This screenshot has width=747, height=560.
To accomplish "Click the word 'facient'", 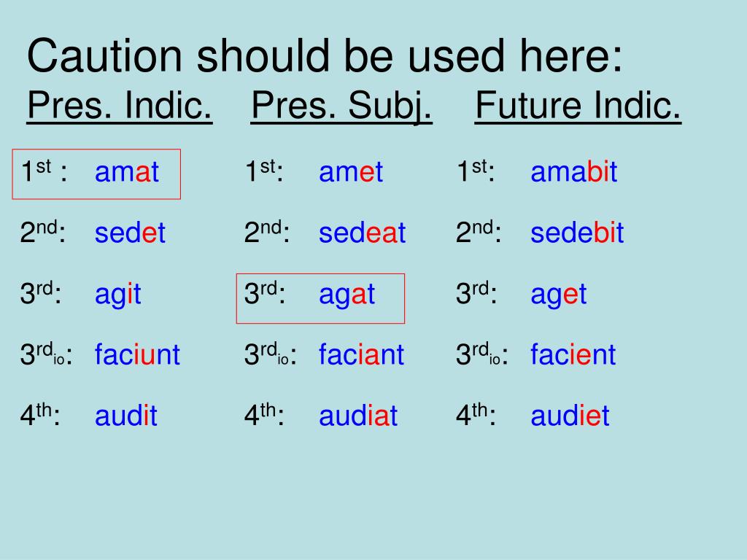I will [573, 354].
